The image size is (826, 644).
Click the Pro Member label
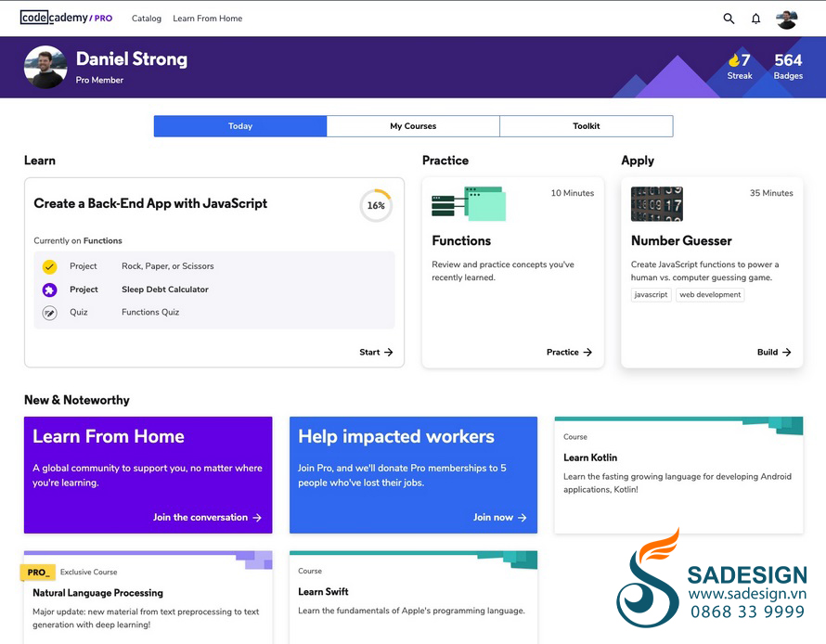point(99,80)
